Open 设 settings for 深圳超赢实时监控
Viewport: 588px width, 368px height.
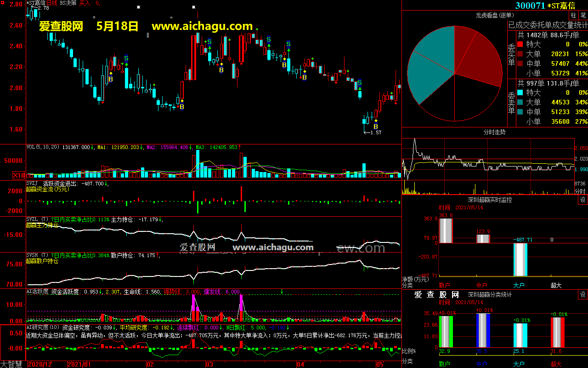(x=582, y=200)
